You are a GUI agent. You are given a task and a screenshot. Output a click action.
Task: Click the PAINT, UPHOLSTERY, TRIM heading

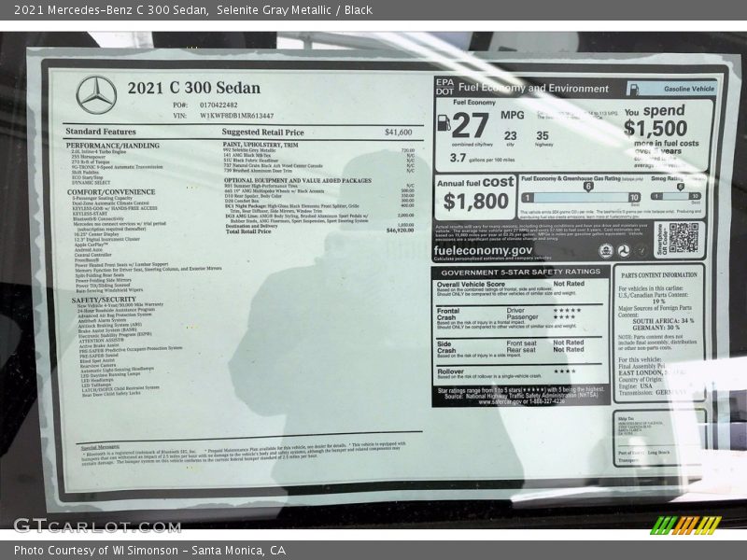(x=261, y=145)
